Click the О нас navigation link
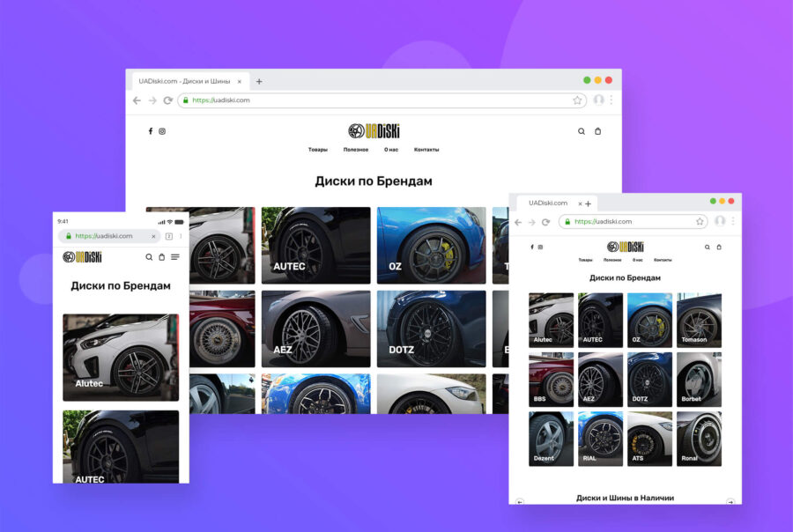This screenshot has width=793, height=532. pos(391,149)
